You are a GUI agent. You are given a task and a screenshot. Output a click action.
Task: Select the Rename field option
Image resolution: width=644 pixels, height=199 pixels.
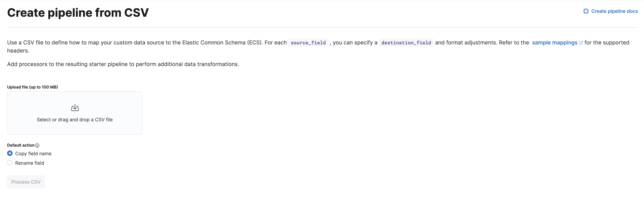[10, 163]
